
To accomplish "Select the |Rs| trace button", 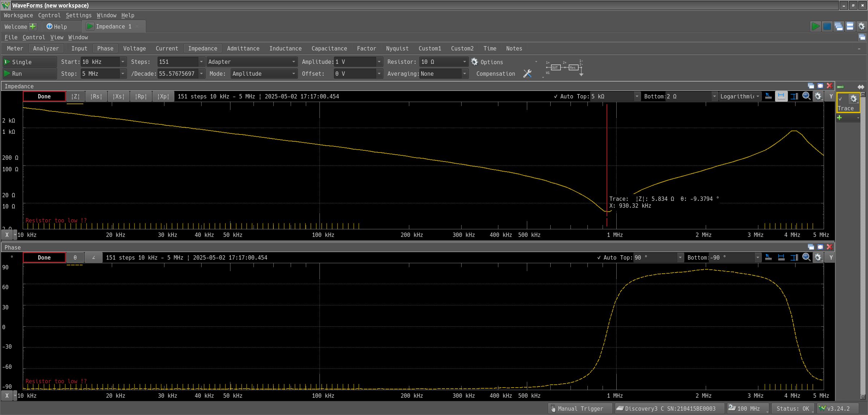I will pyautogui.click(x=96, y=96).
